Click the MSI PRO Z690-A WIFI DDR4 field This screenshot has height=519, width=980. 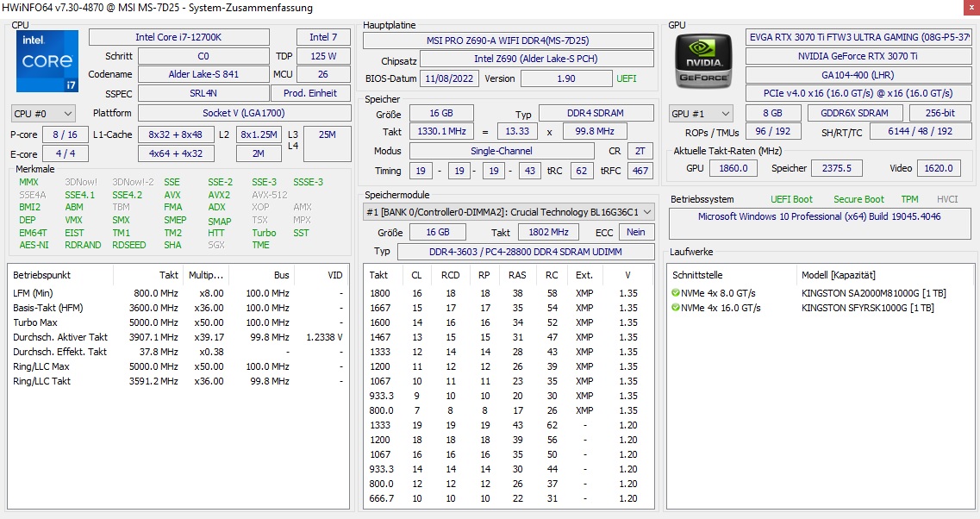(509, 41)
